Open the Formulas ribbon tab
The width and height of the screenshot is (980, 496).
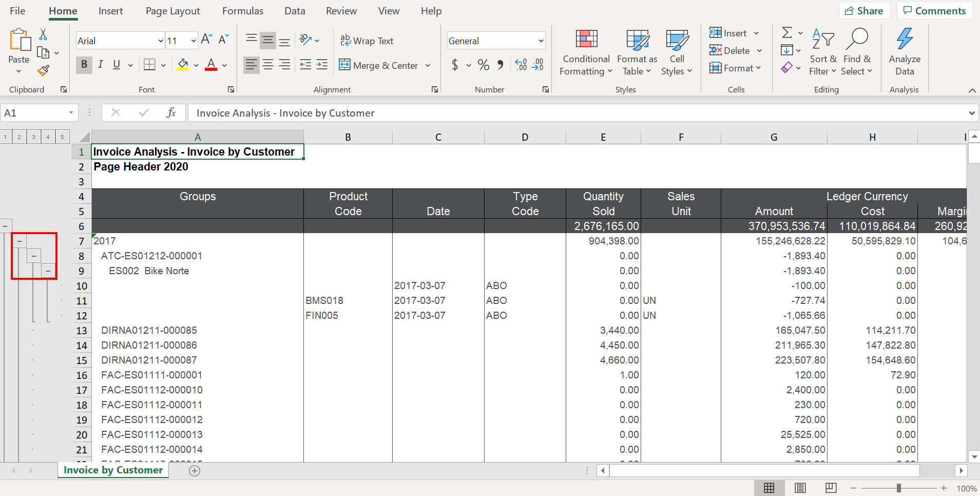point(242,11)
